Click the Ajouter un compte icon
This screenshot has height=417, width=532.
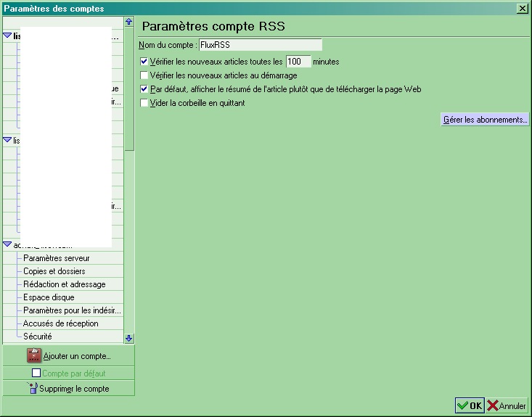[35, 356]
